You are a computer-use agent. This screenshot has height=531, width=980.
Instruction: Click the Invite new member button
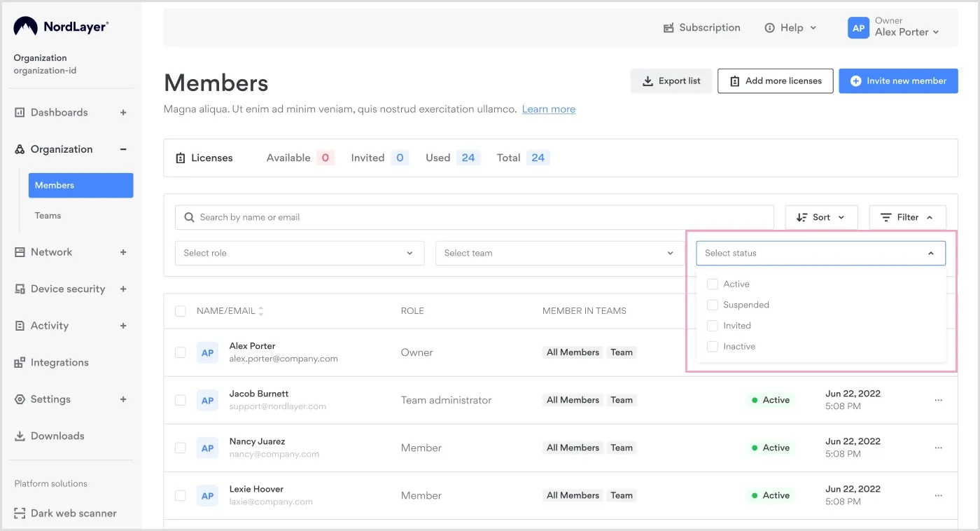point(898,81)
